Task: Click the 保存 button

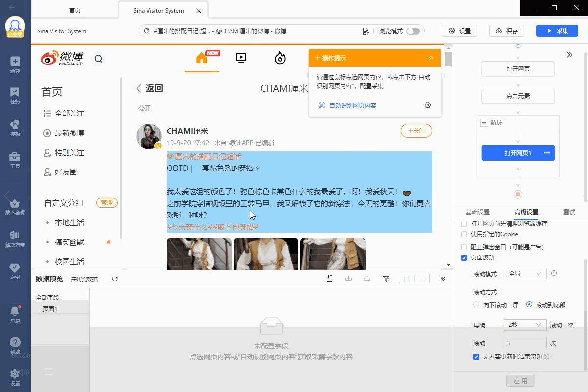Action: [x=507, y=31]
